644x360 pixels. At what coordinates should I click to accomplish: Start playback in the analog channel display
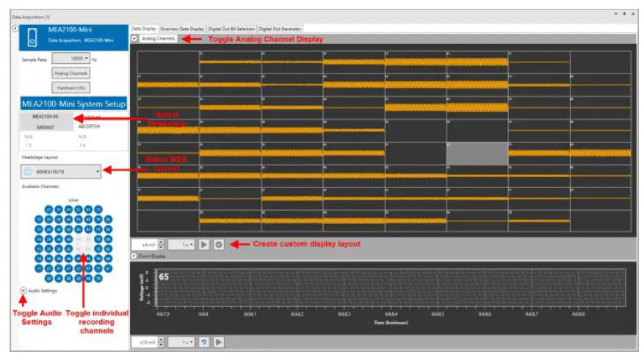point(203,245)
